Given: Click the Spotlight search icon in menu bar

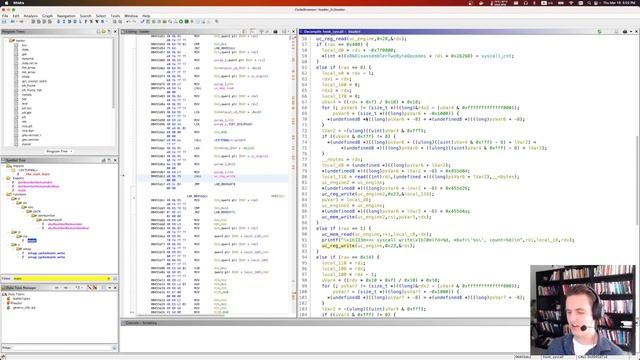Looking at the screenshot, I should tap(589, 3).
